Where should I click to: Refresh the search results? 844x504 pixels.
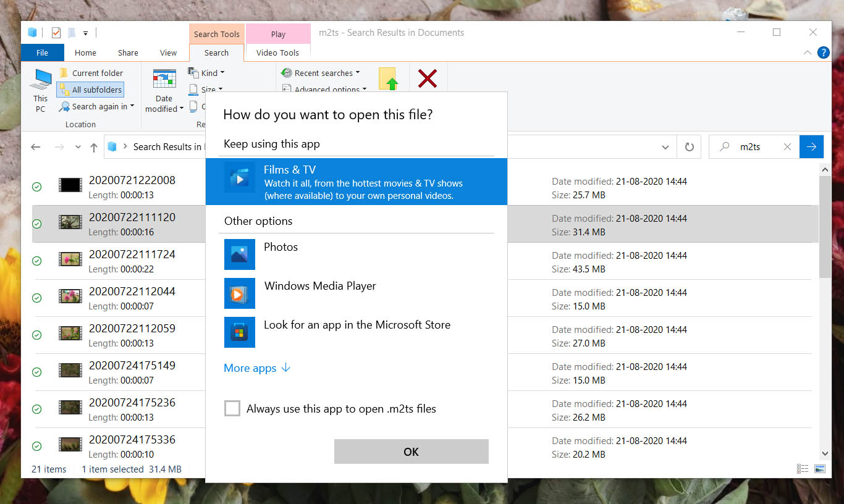690,147
